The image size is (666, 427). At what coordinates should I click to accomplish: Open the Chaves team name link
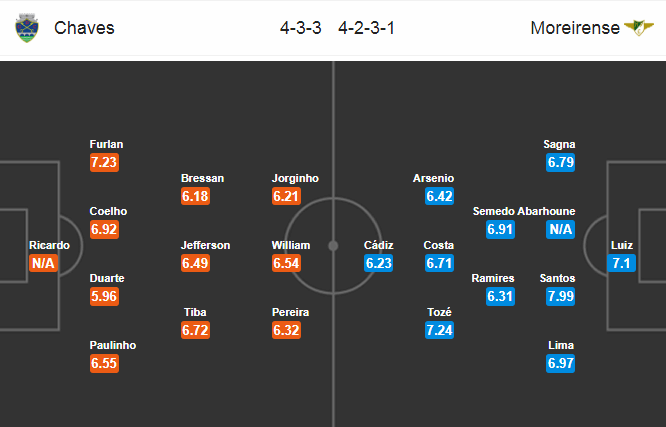pyautogui.click(x=84, y=28)
